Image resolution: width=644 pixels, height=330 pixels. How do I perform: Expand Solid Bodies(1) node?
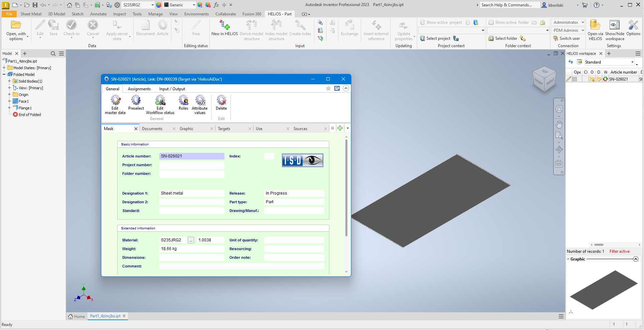pyautogui.click(x=9, y=81)
